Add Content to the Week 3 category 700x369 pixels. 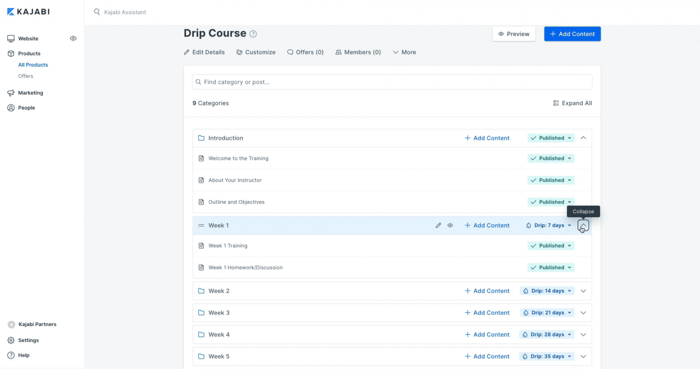pyautogui.click(x=487, y=313)
